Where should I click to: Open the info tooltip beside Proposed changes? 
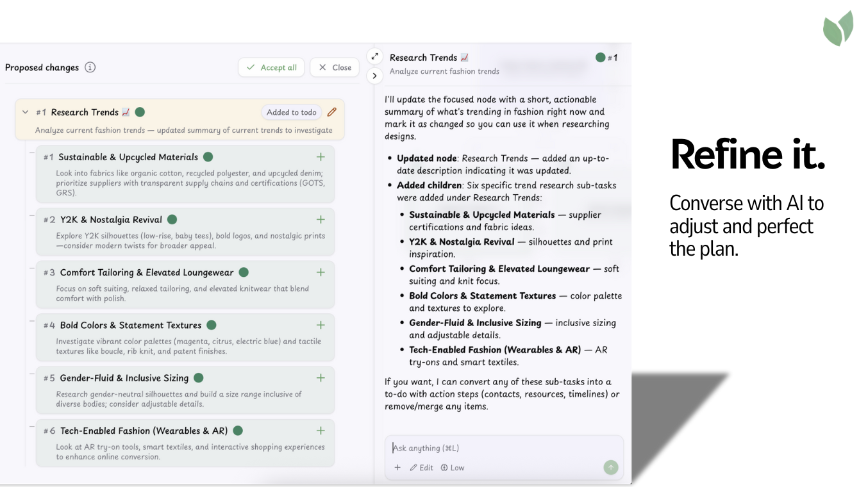(x=90, y=67)
